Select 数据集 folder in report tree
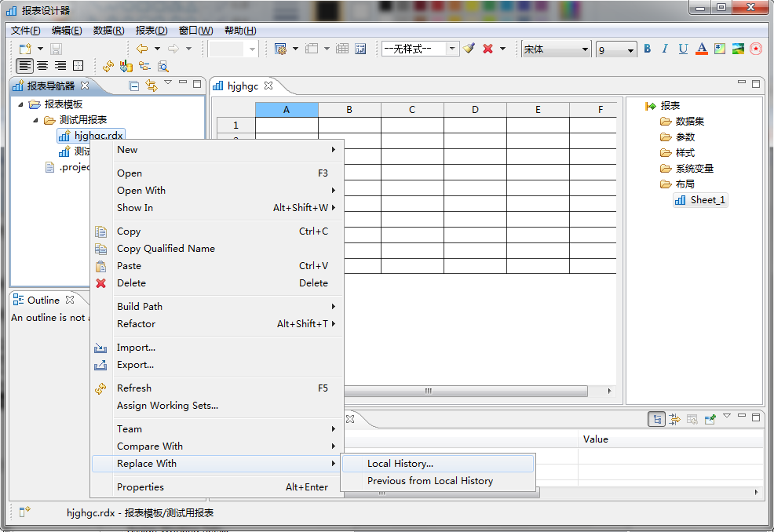774x532 pixels. point(689,122)
